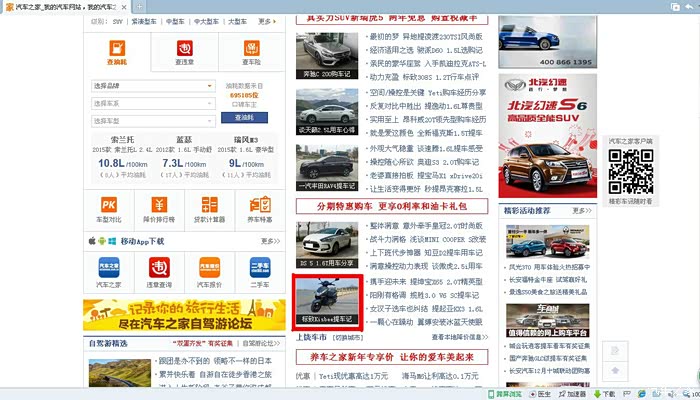This screenshot has width=700, height=400.
Task: Download the 汽车报价 mobile app icon
Action: click(x=210, y=267)
